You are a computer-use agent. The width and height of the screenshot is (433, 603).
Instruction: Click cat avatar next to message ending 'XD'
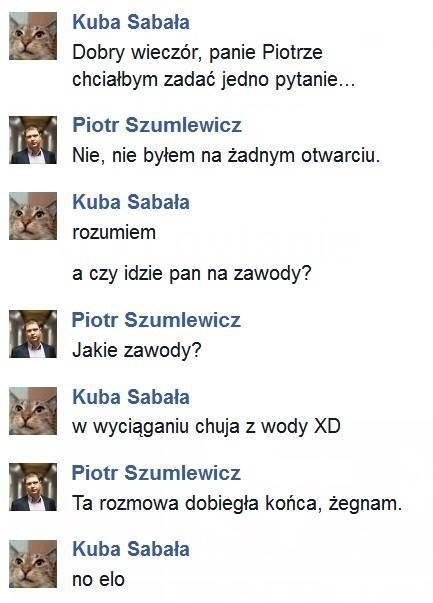point(33,411)
